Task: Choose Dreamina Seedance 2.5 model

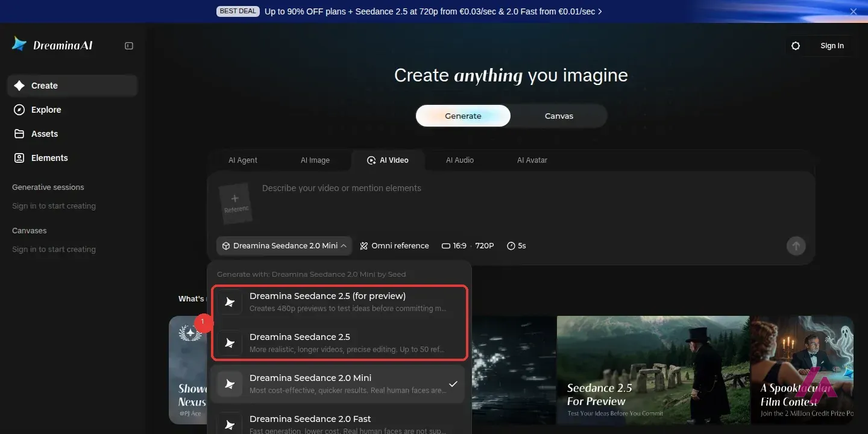Action: pos(339,343)
